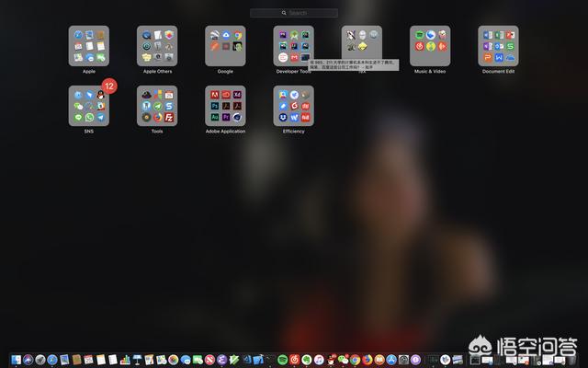This screenshot has width=588, height=368.
Task: Launch Siri from the Dock
Action: click(x=28, y=360)
